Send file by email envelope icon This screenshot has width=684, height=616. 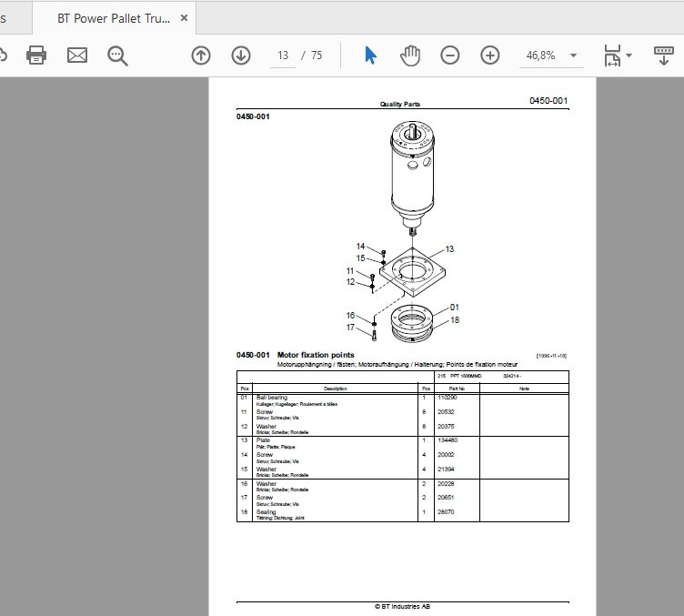pos(77,56)
